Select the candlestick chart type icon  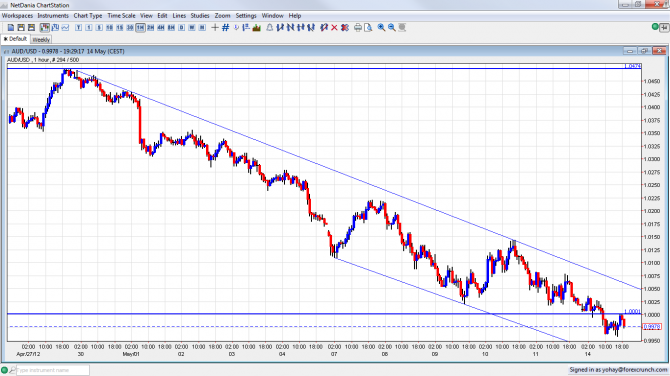(44, 27)
